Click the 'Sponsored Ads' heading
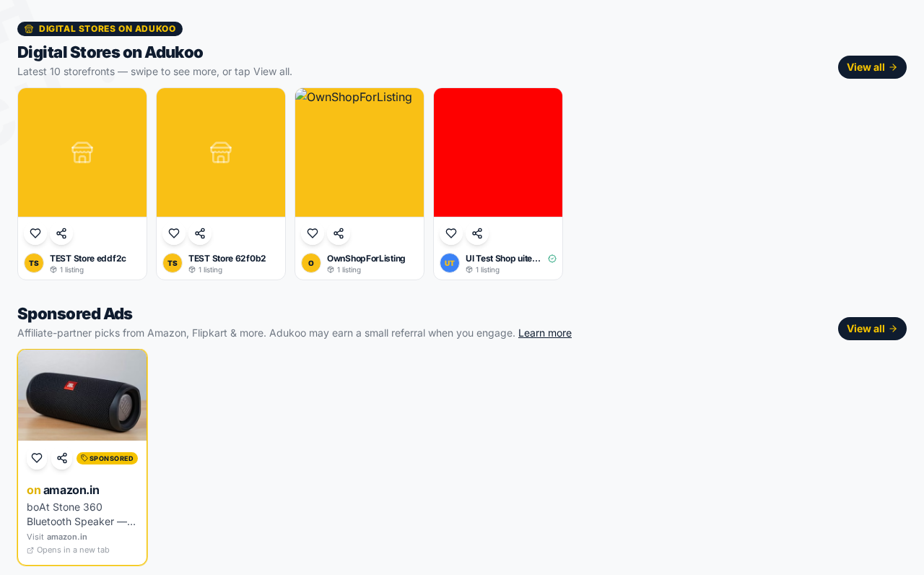Screen dimensions: 924x575 coord(75,314)
